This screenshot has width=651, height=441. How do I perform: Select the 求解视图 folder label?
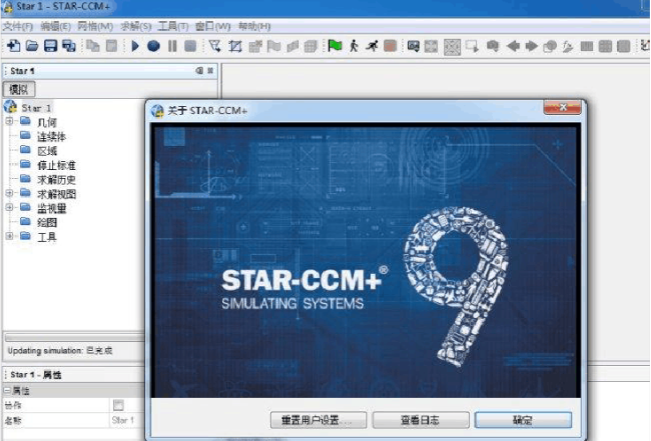pos(56,194)
